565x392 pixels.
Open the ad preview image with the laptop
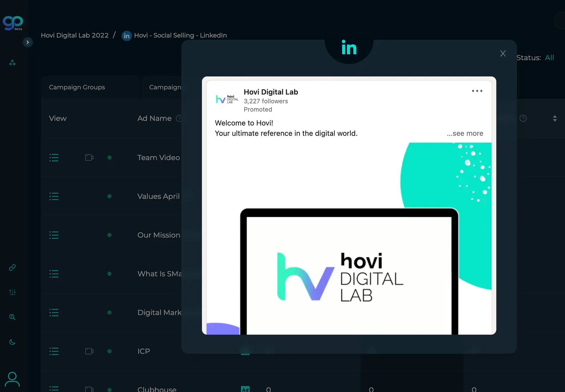349,238
